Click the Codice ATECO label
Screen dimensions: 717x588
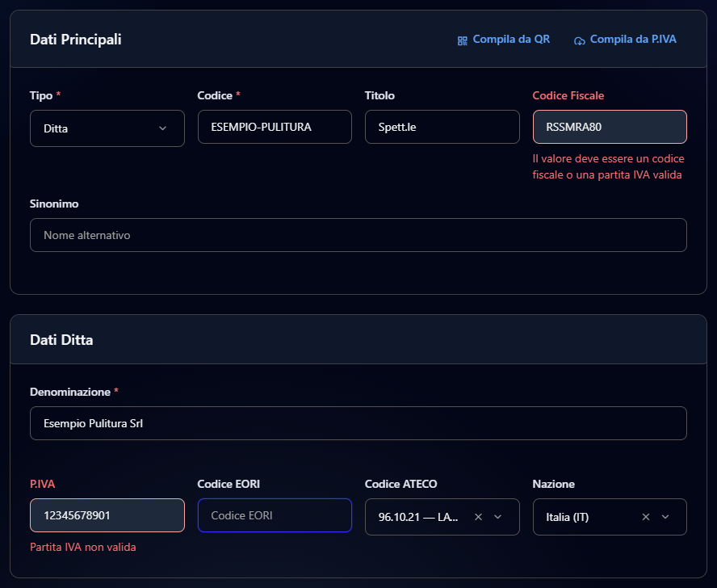tap(400, 484)
